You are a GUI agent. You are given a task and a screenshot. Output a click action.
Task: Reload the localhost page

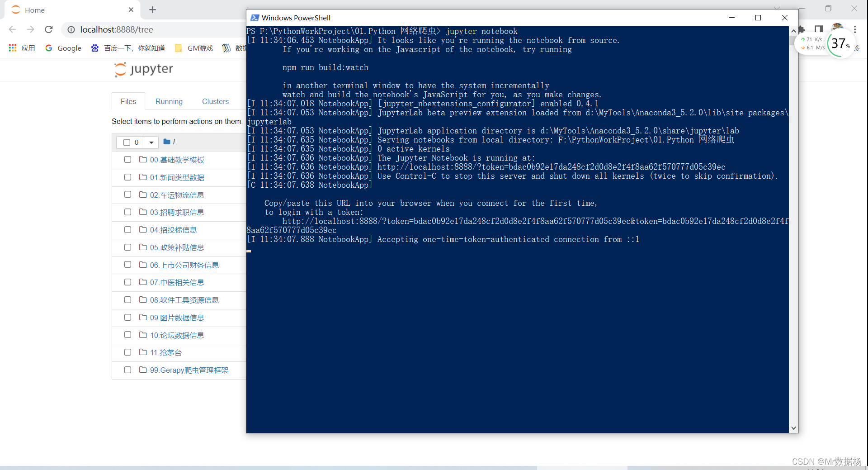49,29
